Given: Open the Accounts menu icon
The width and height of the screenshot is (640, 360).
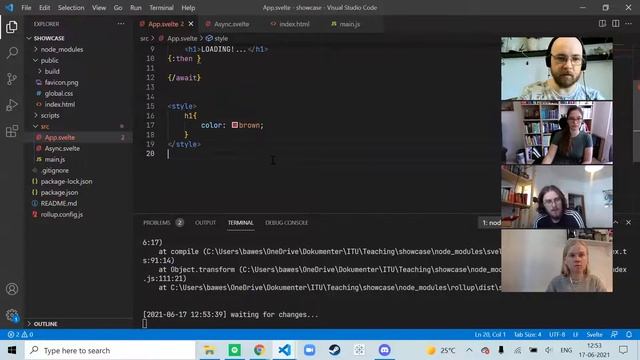Looking at the screenshot, I should [x=12, y=289].
